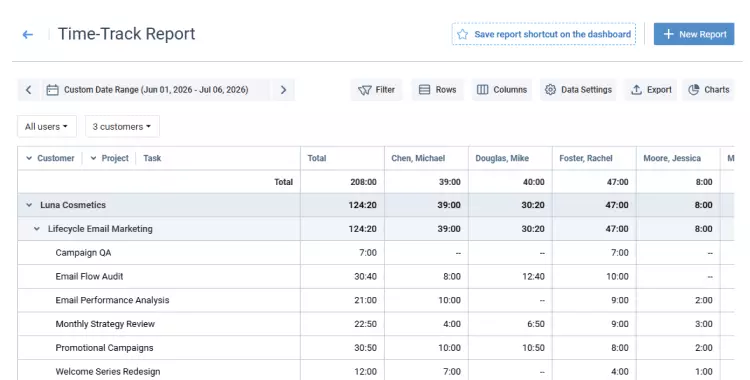
Task: Click the Time-Track Report title
Action: [127, 34]
